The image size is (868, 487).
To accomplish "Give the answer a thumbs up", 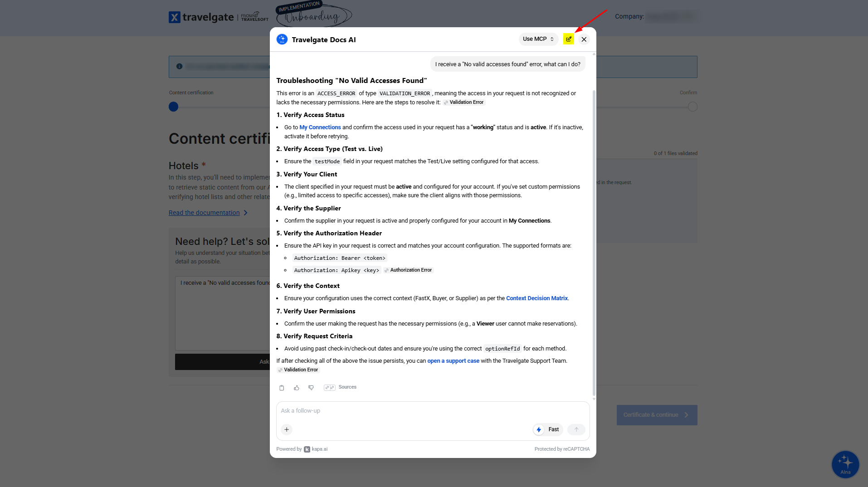I will point(297,388).
